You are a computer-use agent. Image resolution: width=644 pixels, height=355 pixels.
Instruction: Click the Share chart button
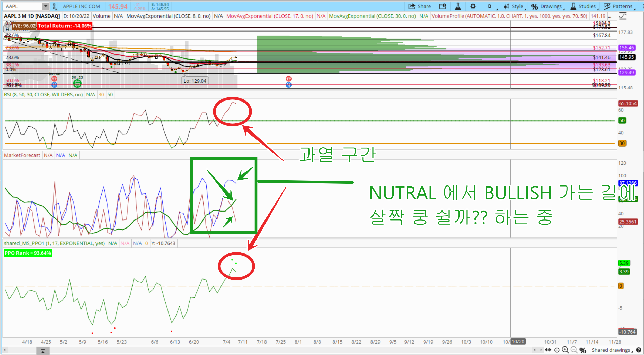click(419, 6)
